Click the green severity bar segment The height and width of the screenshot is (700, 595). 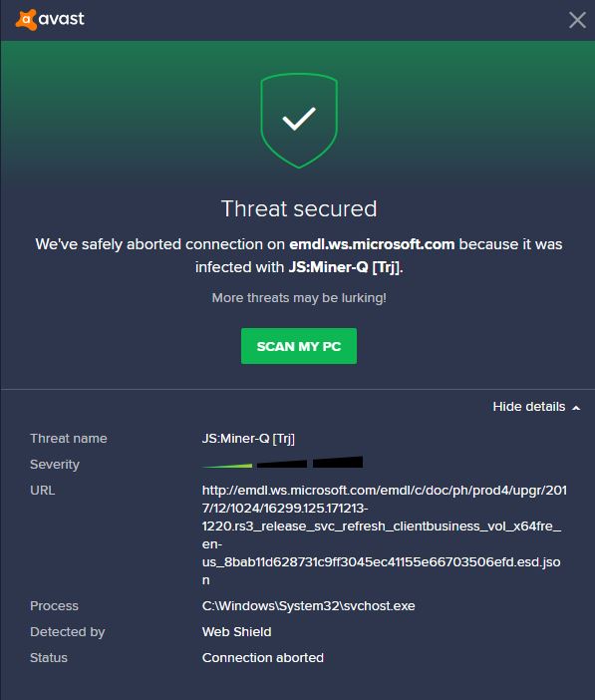(227, 466)
